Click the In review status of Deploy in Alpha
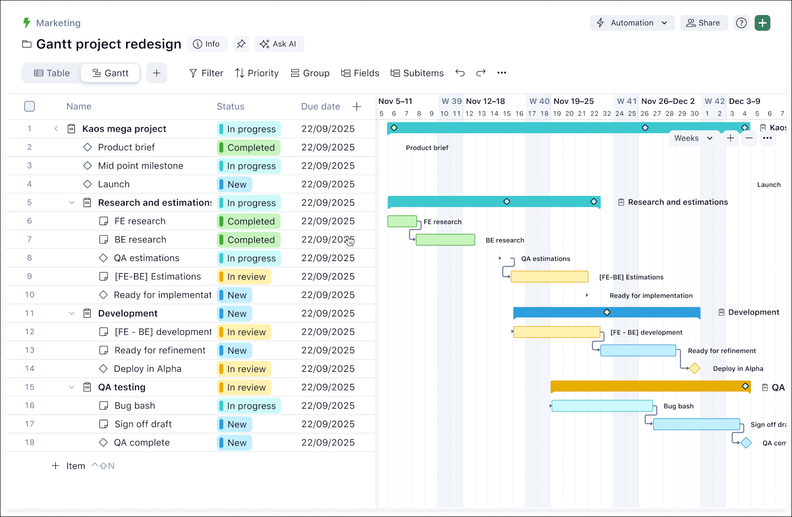 (x=244, y=369)
